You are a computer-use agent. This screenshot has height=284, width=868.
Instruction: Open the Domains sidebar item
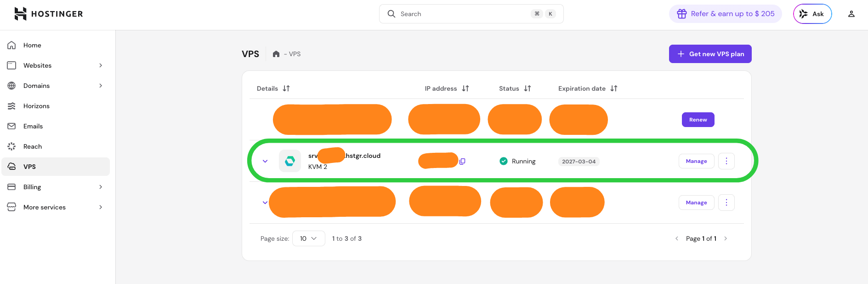click(56, 86)
